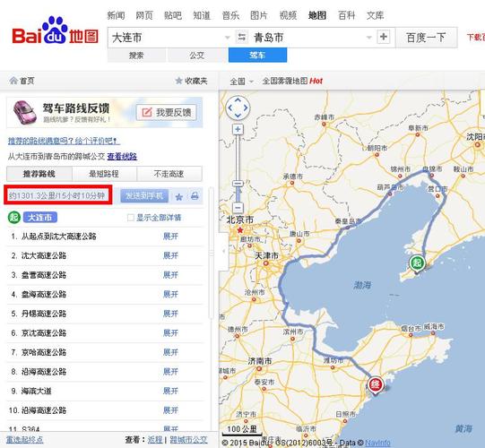
Task: Open 文库 in the top navigation
Action: click(x=376, y=15)
